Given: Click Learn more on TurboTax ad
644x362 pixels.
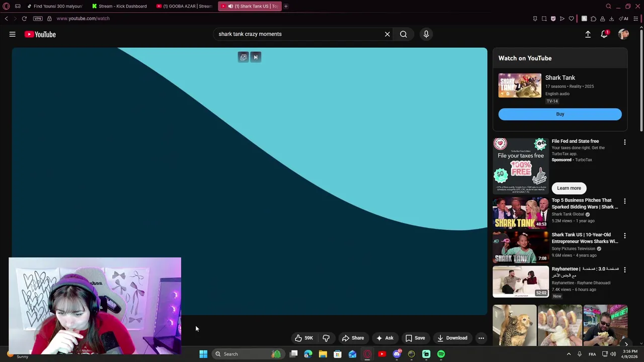Looking at the screenshot, I should point(569,188).
